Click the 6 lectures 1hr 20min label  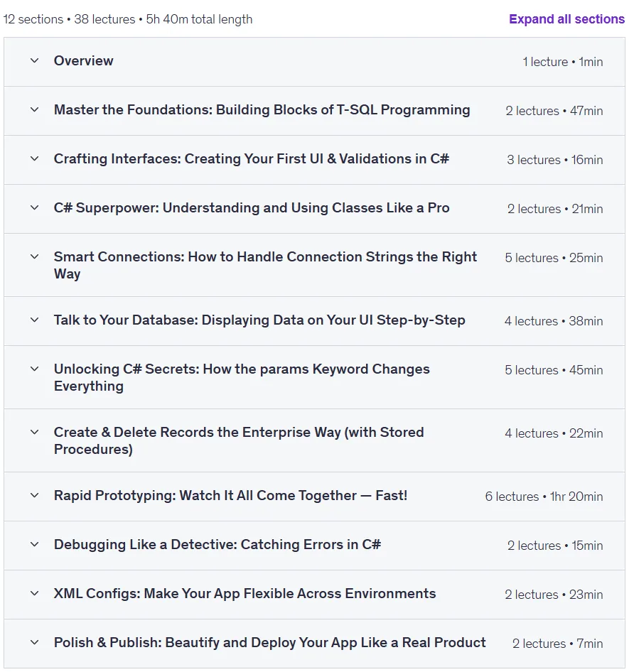544,497
